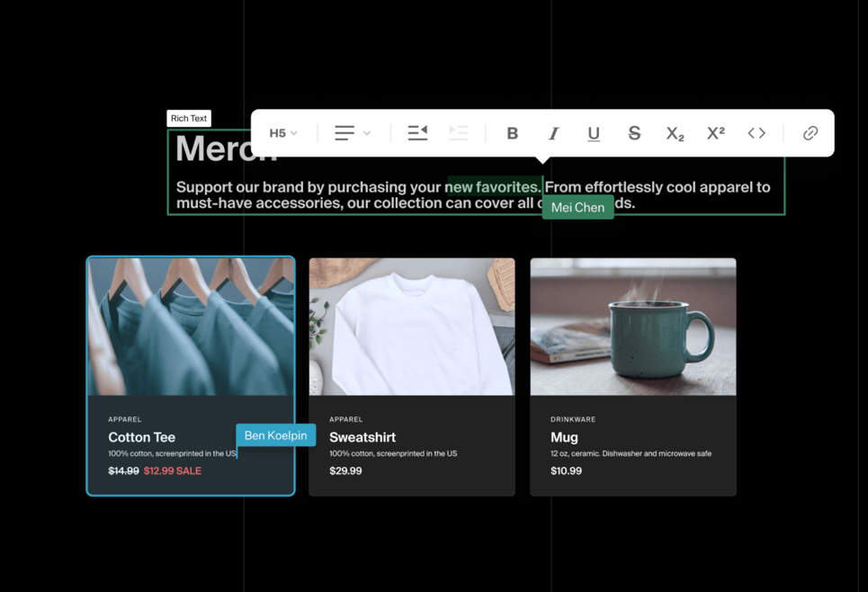Click the Sweatshirt product title
This screenshot has height=592, width=868.
[x=362, y=437]
